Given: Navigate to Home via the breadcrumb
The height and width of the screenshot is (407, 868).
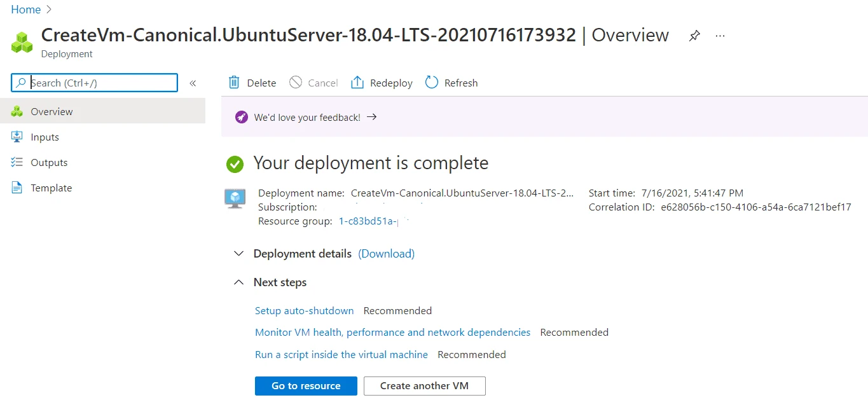Looking at the screenshot, I should coord(25,10).
